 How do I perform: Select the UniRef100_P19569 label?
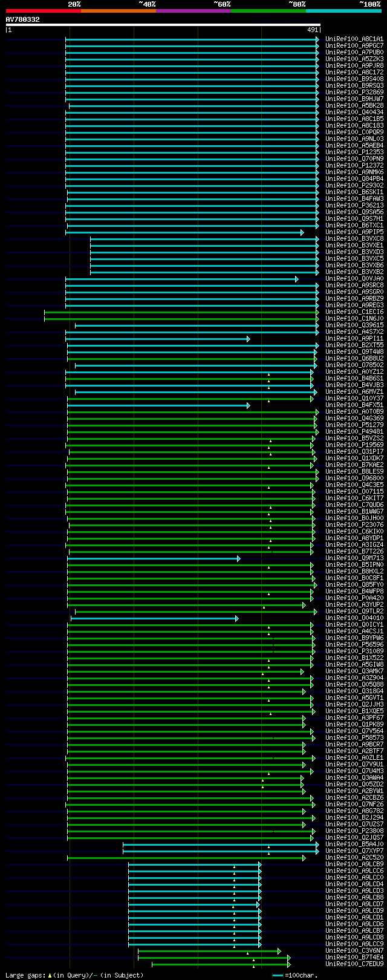click(354, 445)
